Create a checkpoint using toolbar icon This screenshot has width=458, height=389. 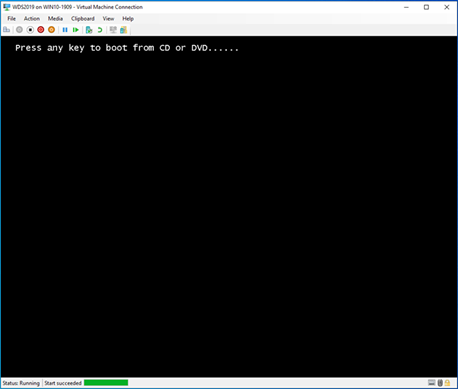pyautogui.click(x=89, y=30)
